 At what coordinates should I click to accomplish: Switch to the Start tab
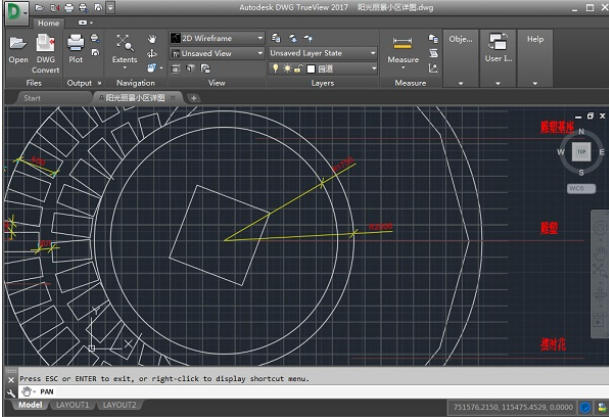[x=32, y=98]
